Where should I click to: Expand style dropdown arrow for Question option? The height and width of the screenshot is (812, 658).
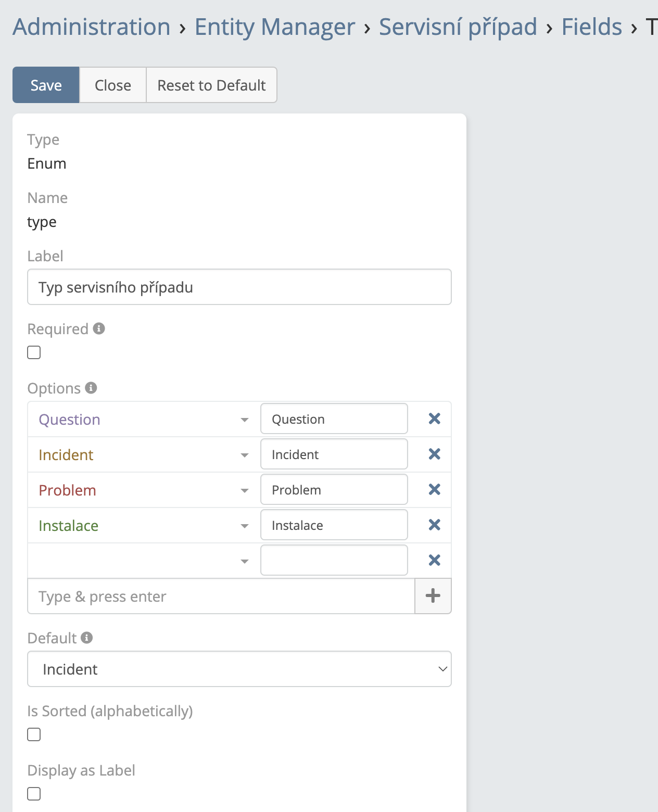point(244,420)
